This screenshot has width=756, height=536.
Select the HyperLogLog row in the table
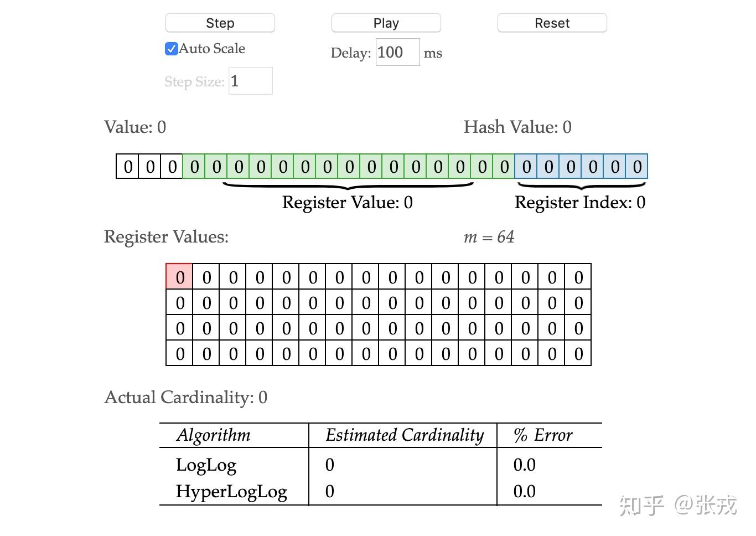click(232, 492)
